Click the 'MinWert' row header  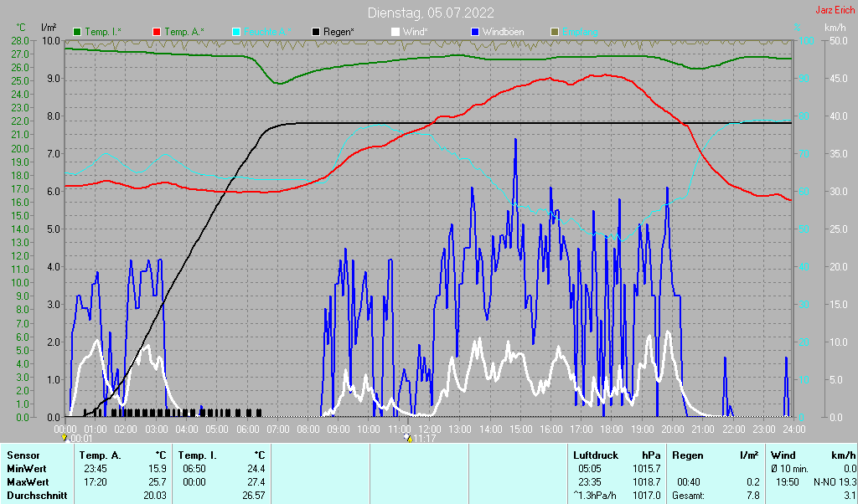click(x=27, y=469)
